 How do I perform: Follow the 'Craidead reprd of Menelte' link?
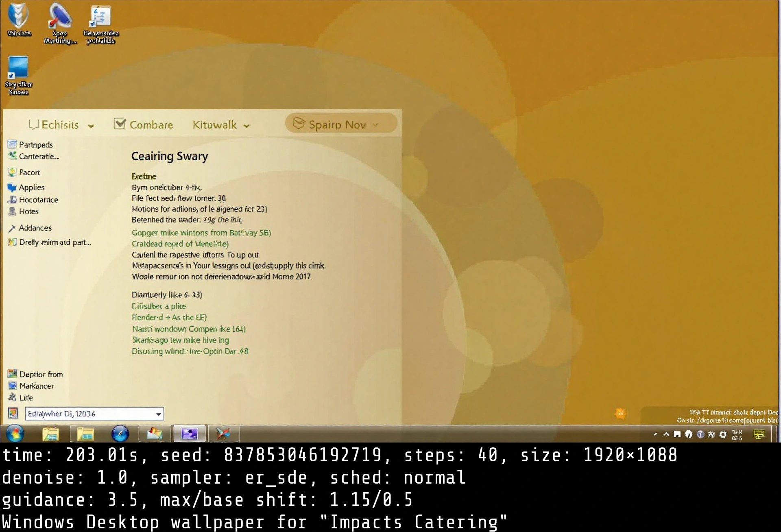tap(179, 244)
